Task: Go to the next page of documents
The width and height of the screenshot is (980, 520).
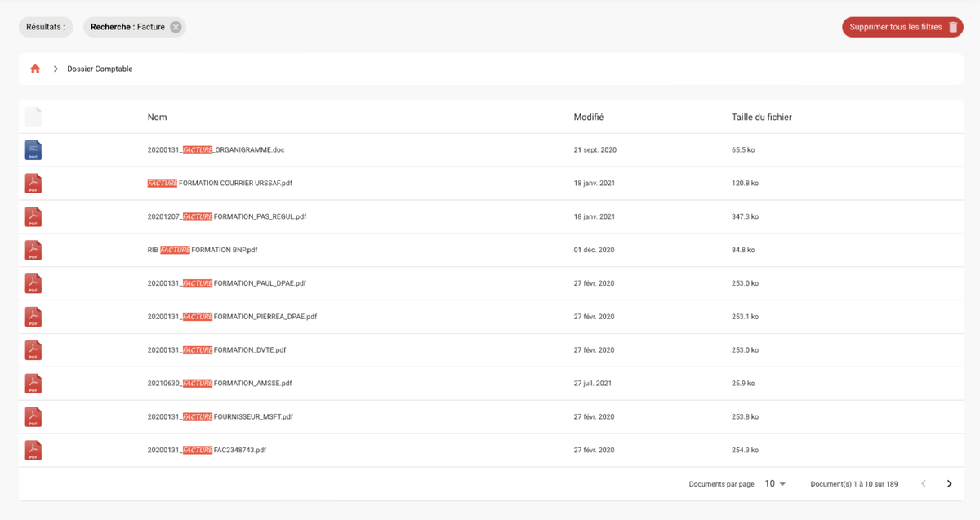Action: coord(949,483)
